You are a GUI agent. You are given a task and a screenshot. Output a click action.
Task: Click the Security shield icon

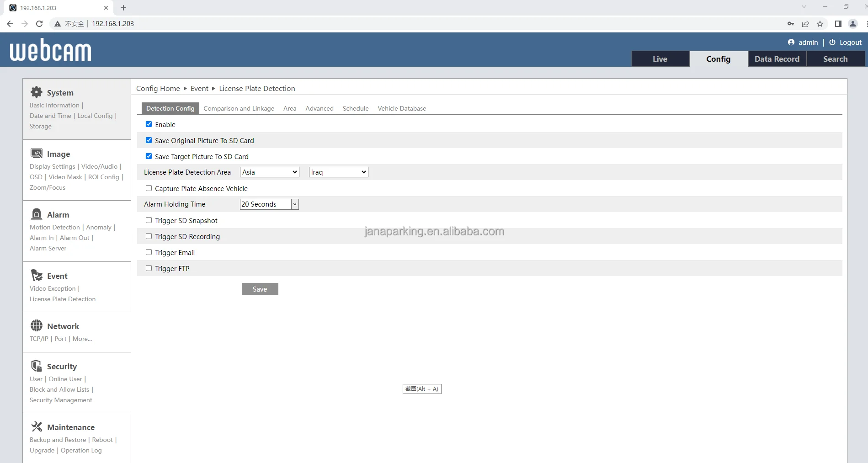37,366
